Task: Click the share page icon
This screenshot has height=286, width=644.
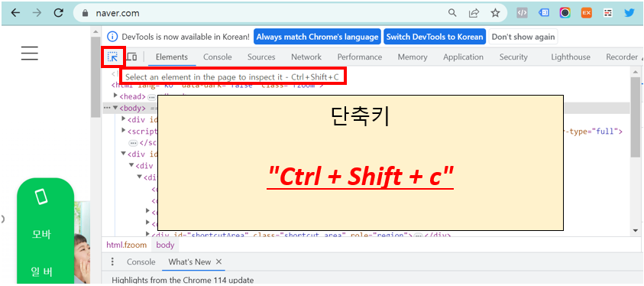Action: [474, 13]
